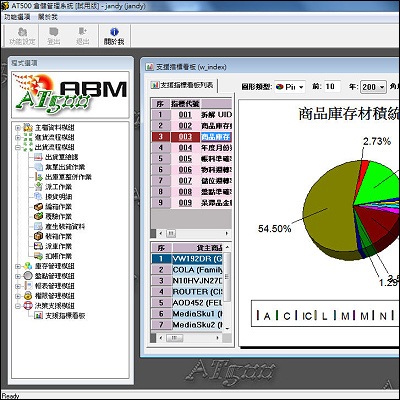The image size is (400, 400).
Task: Collapse the 出貨流程模組 tree node
Action: pyautogui.click(x=18, y=147)
